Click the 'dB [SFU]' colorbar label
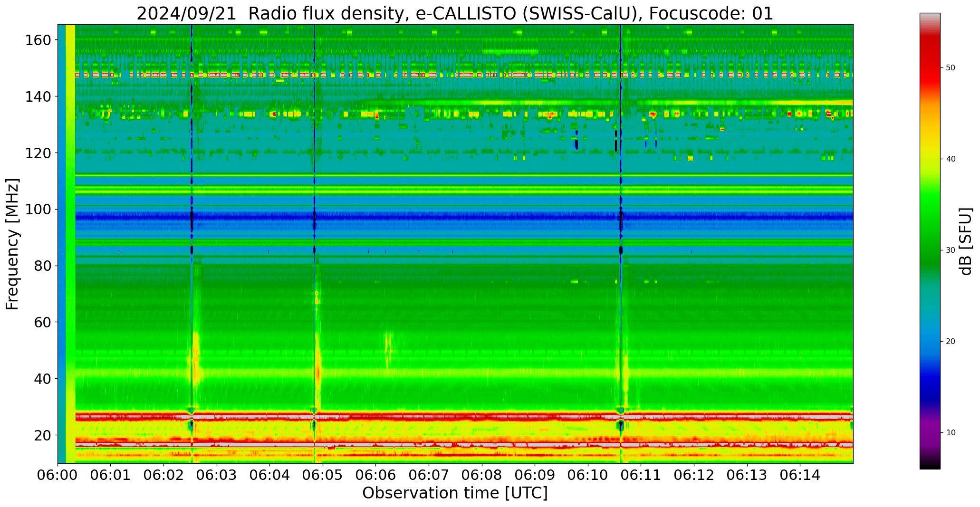 tap(966, 241)
